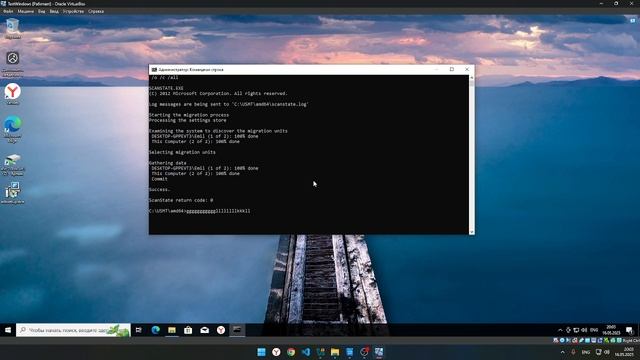Click the 'Success.' output line

[160, 190]
